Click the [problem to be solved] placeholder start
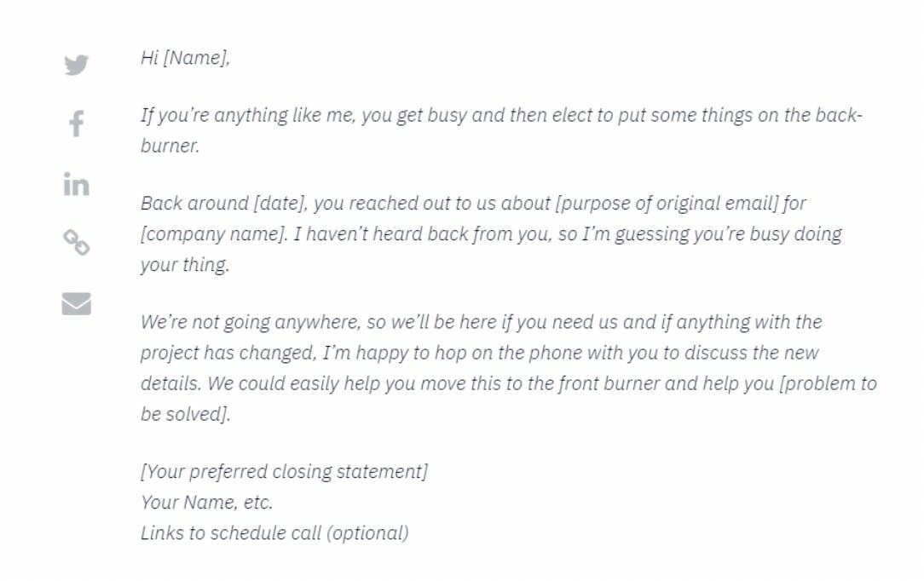The height and width of the screenshot is (581, 924). pyautogui.click(x=827, y=383)
